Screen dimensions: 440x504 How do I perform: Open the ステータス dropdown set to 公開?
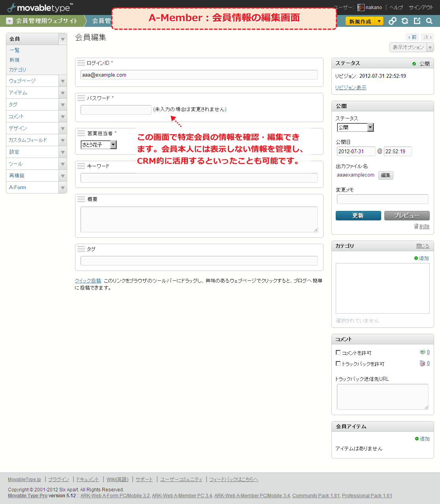click(x=355, y=128)
